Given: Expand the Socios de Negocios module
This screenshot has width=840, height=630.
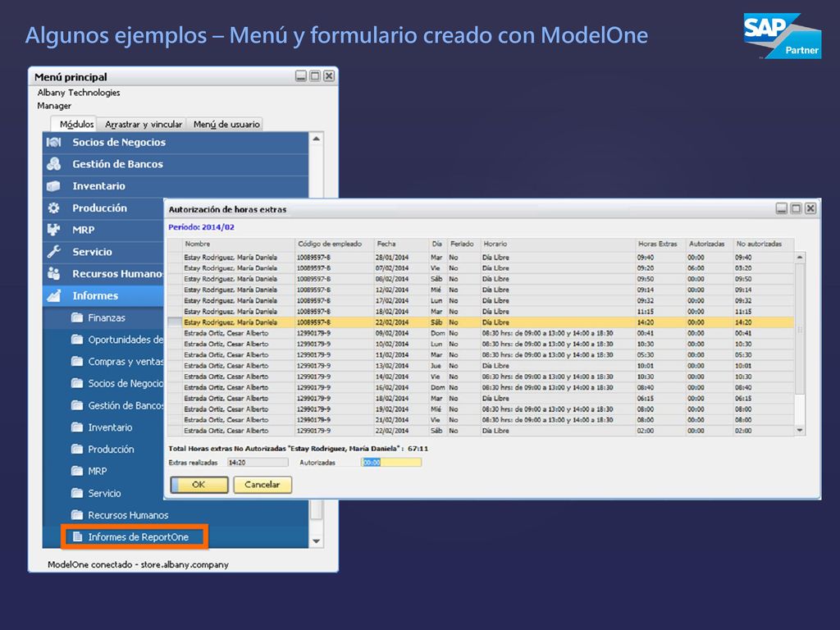Looking at the screenshot, I should point(176,143).
